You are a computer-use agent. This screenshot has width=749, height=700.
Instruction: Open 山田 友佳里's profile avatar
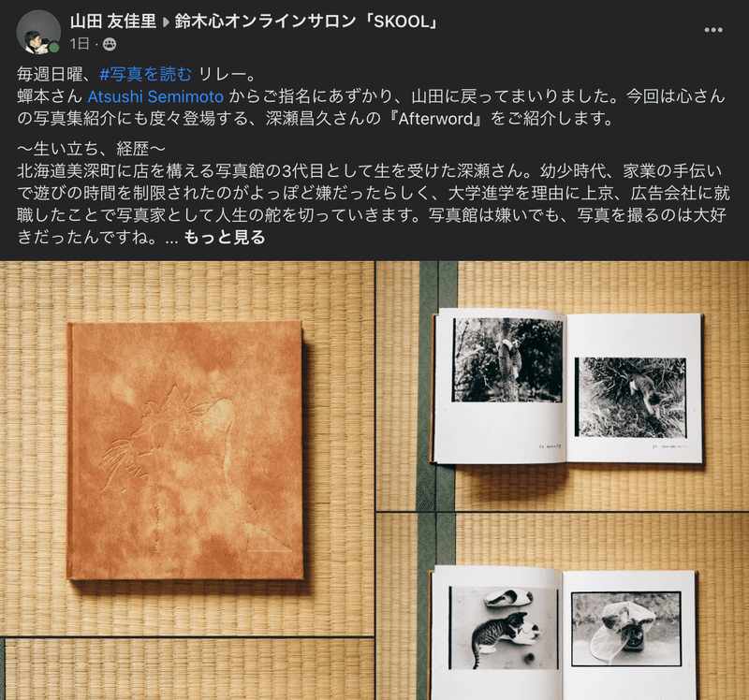[x=38, y=32]
